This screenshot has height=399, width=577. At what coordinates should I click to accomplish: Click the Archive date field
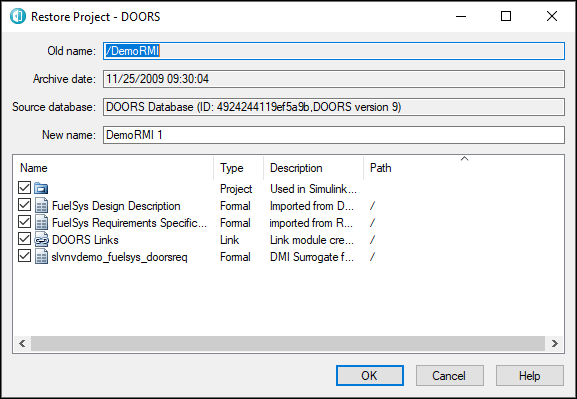point(333,79)
